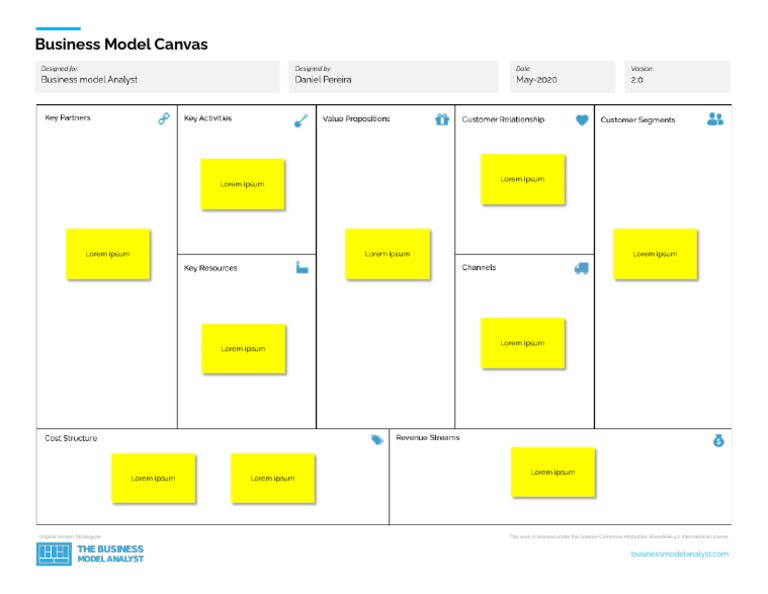The height and width of the screenshot is (594, 768).
Task: Click the Date field showing May-2020
Action: (562, 76)
